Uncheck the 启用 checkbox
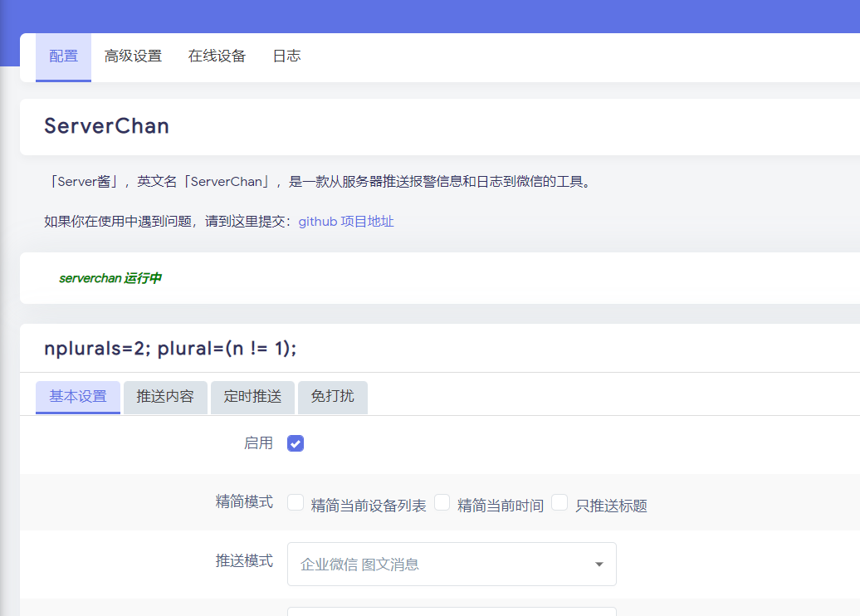The image size is (860, 616). point(296,443)
